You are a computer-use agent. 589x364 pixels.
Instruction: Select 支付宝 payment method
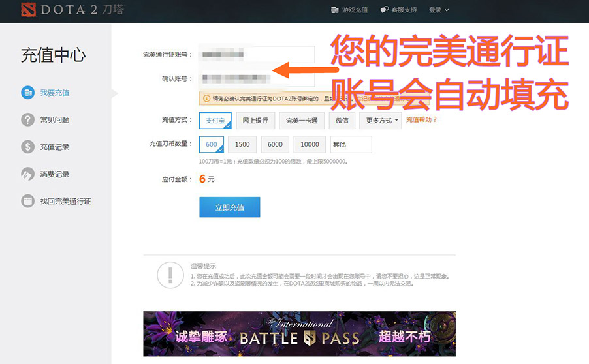coord(215,121)
